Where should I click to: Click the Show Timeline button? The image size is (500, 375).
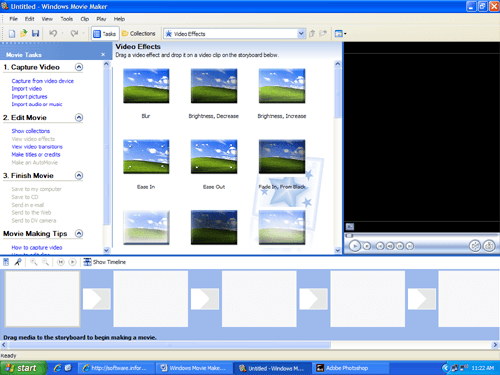(x=105, y=262)
